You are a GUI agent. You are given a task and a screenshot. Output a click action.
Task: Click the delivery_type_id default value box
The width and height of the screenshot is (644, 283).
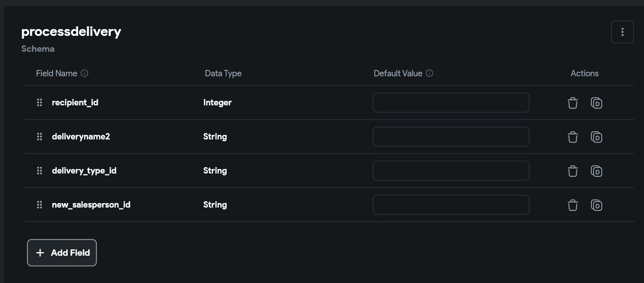[451, 171]
